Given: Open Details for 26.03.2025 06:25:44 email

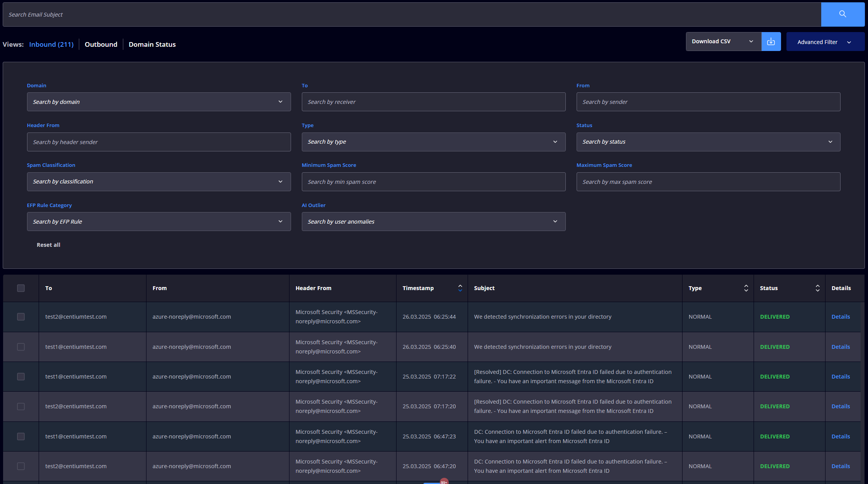Looking at the screenshot, I should [x=841, y=317].
